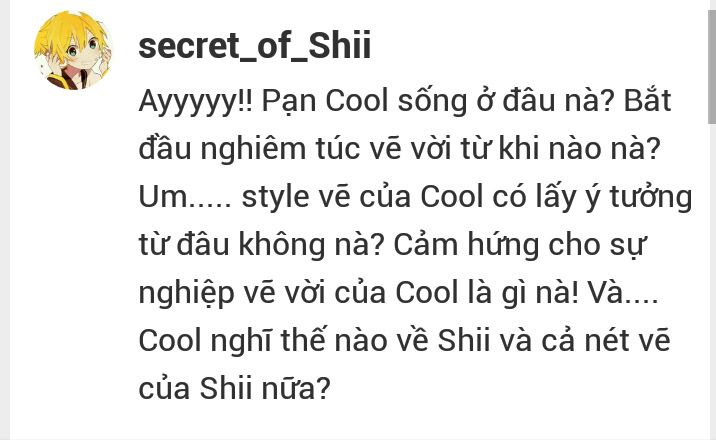Open secret_of_Shii's blonde anime avatar

pos(73,50)
